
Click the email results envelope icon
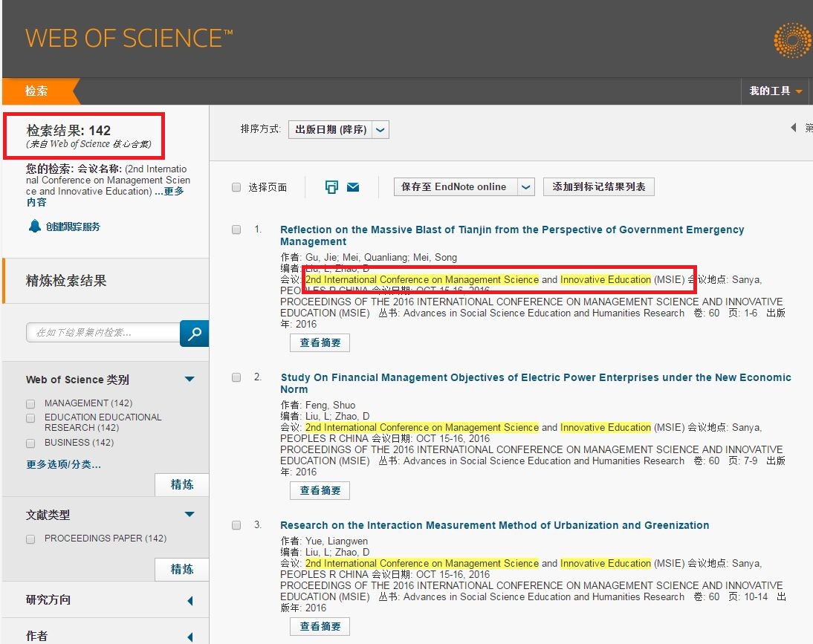click(x=353, y=187)
